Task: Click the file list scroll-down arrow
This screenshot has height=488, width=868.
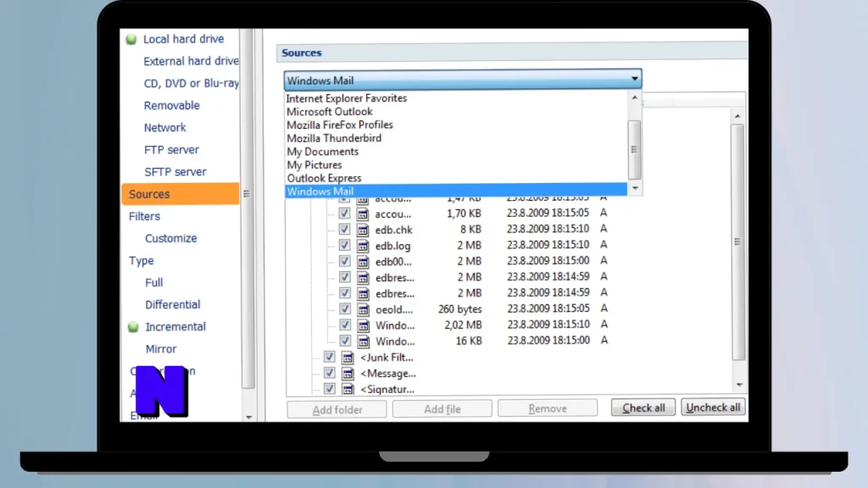Action: pos(739,385)
